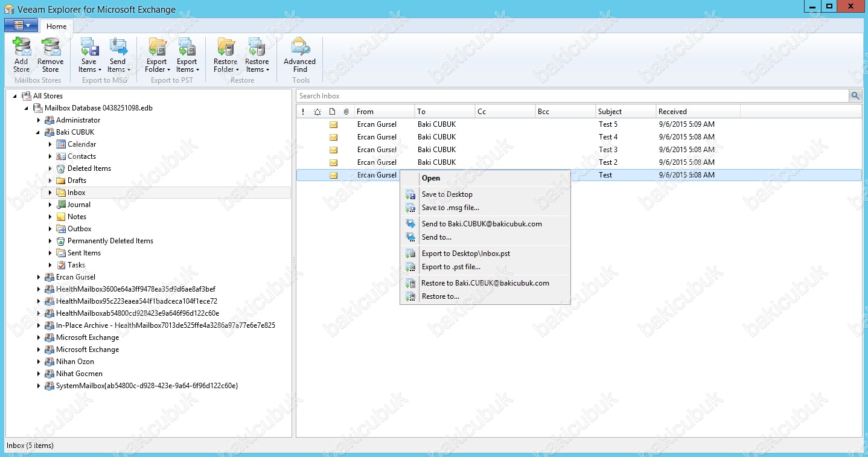
Task: Sort by the Attachment paperclip column
Action: [x=346, y=112]
